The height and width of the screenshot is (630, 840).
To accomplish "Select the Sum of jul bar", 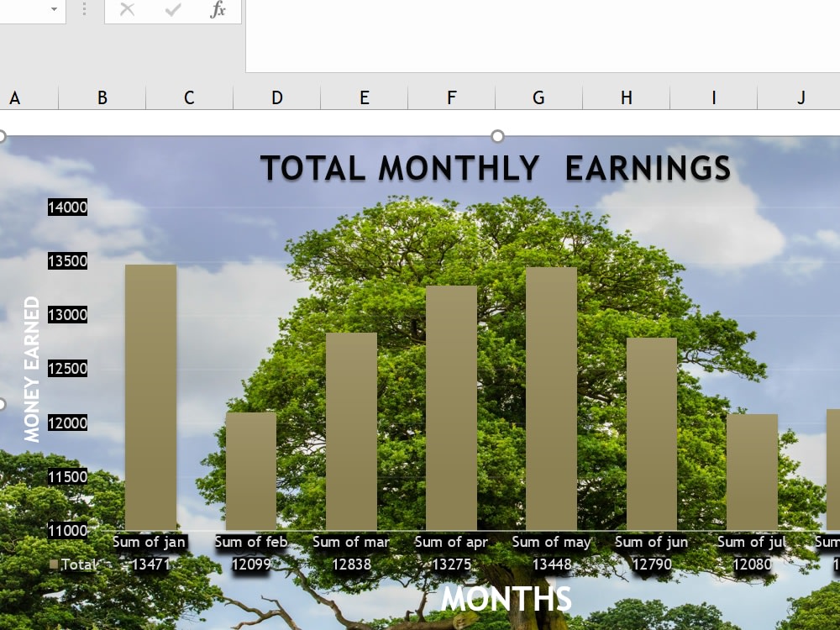I will coord(752,472).
